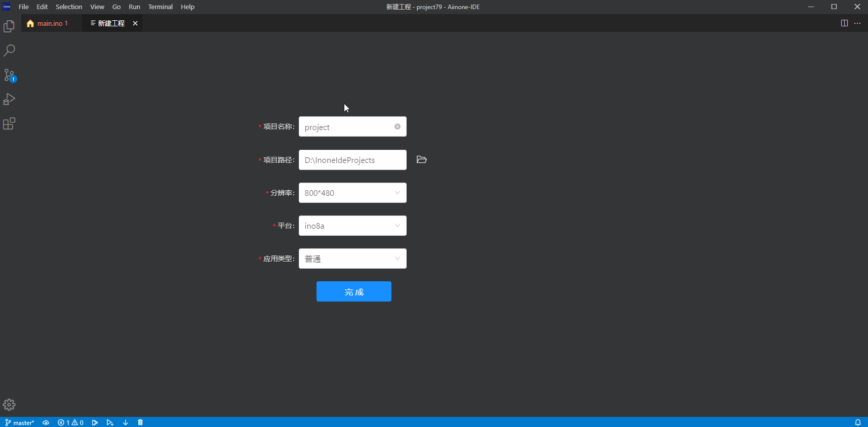Open the Help menu
The width and height of the screenshot is (868, 427).
click(187, 7)
